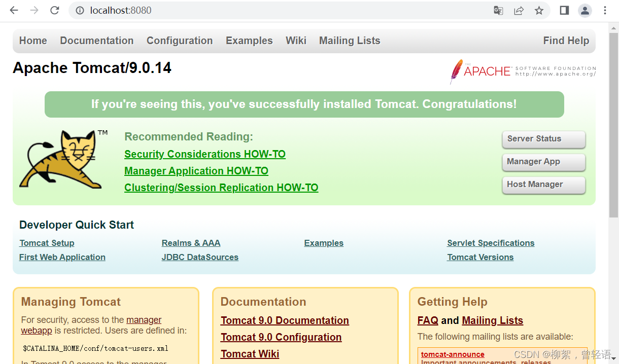The width and height of the screenshot is (619, 364).
Task: View site information icon in address bar
Action: [79, 10]
